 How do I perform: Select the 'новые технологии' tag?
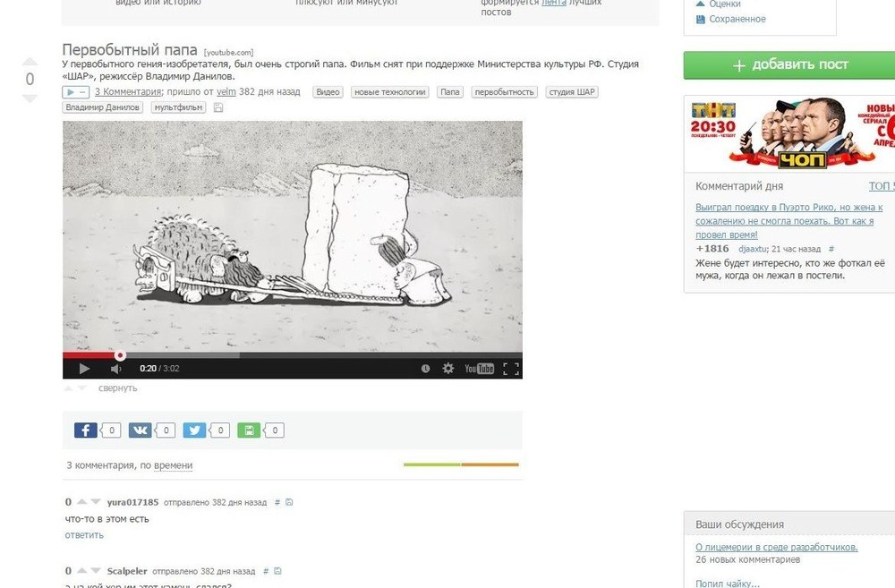pos(390,92)
